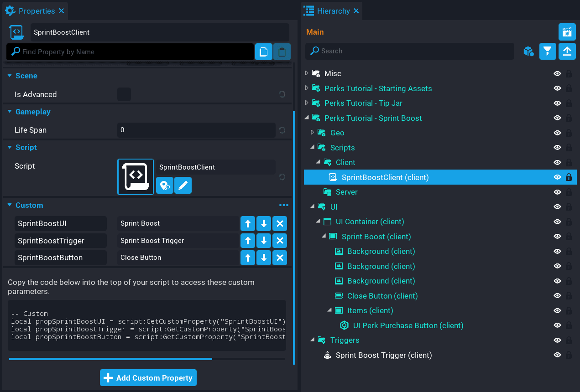Viewport: 580px width, 392px height.
Task: Click the horizontal scrollbar under the code
Action: [x=110, y=359]
